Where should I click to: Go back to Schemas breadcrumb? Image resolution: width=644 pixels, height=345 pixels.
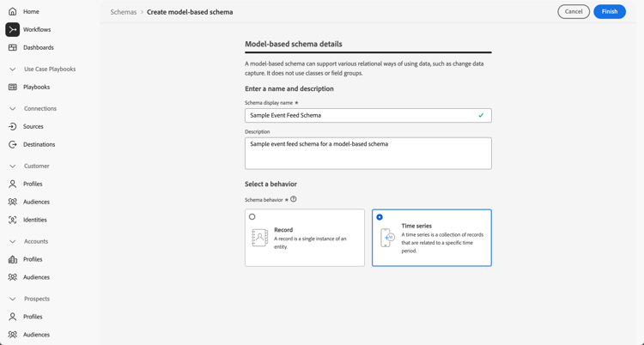[124, 12]
